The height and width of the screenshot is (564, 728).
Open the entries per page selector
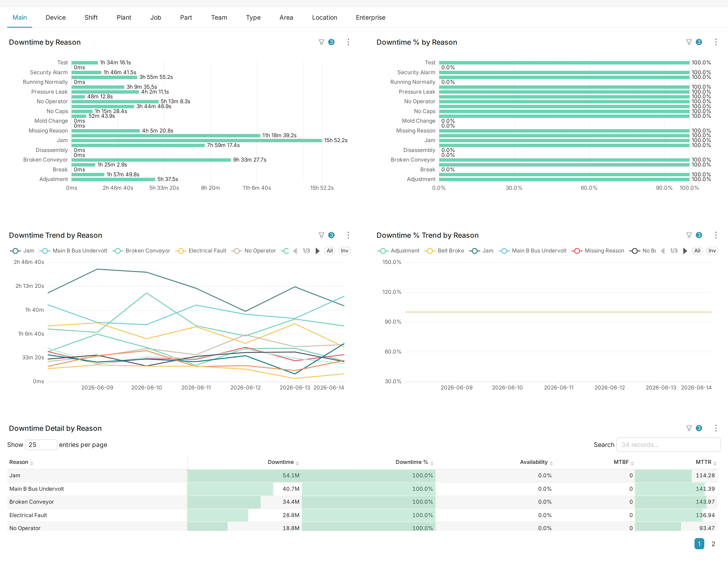coord(41,445)
